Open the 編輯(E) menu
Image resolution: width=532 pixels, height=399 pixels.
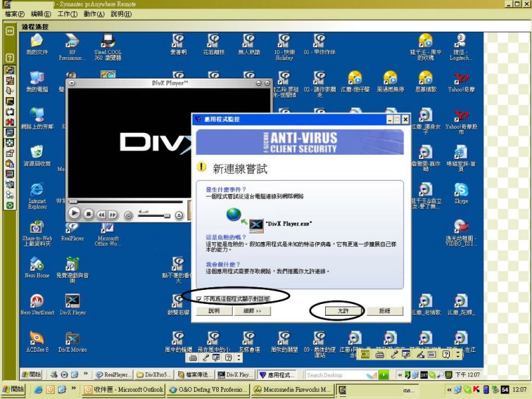click(x=41, y=14)
